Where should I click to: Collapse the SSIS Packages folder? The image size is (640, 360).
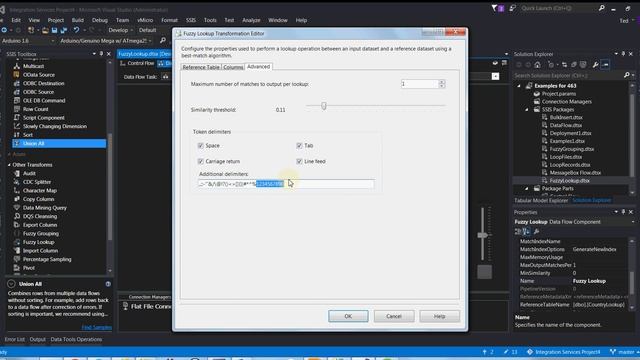click(x=527, y=109)
